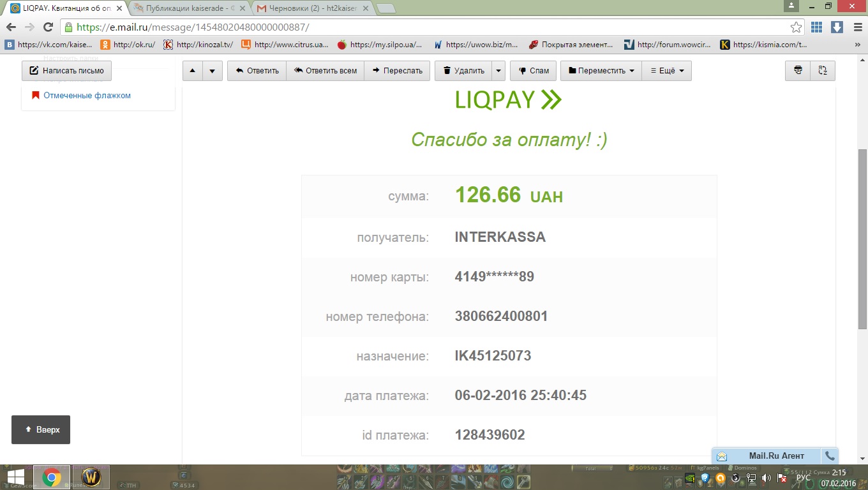Click the Написать письмо button
This screenshot has height=490, width=868.
[66, 71]
